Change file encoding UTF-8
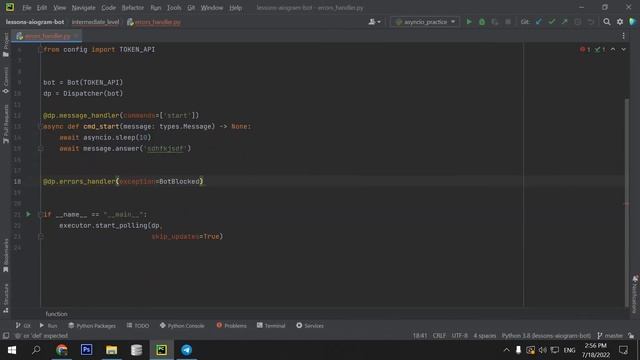The width and height of the screenshot is (640, 360). (460, 336)
